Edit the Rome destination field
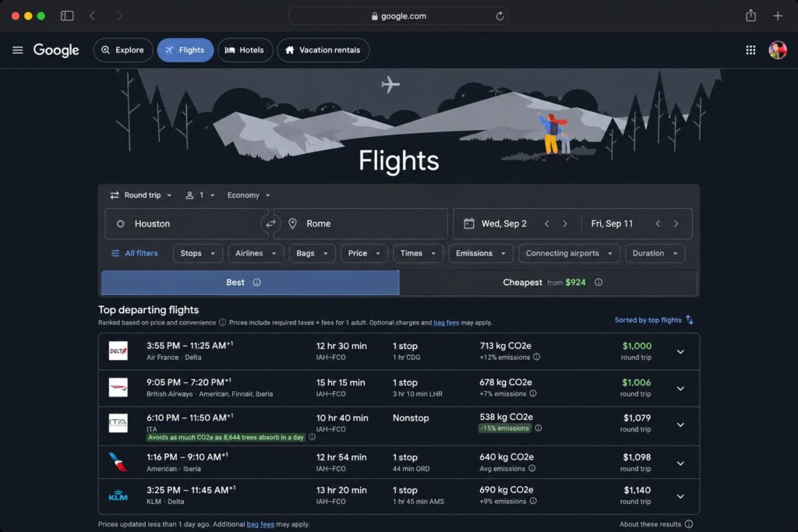798x532 pixels. pos(360,224)
